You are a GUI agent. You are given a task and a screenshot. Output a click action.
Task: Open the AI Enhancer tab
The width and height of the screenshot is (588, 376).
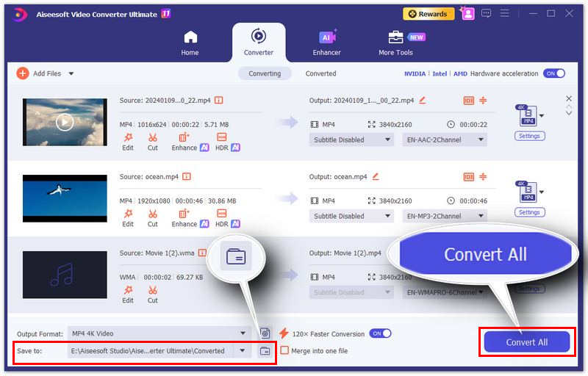(x=327, y=43)
